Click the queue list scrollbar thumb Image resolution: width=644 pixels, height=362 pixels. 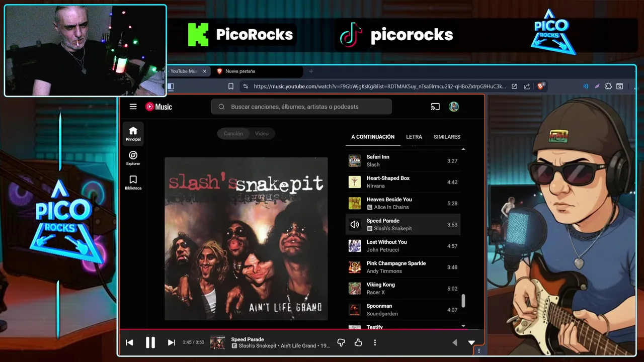click(x=463, y=301)
